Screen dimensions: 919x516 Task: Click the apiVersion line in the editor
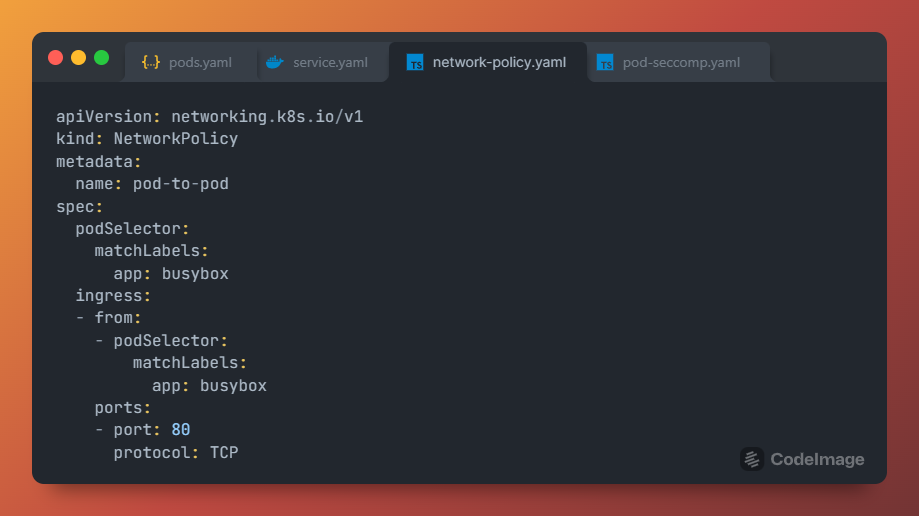pos(209,117)
